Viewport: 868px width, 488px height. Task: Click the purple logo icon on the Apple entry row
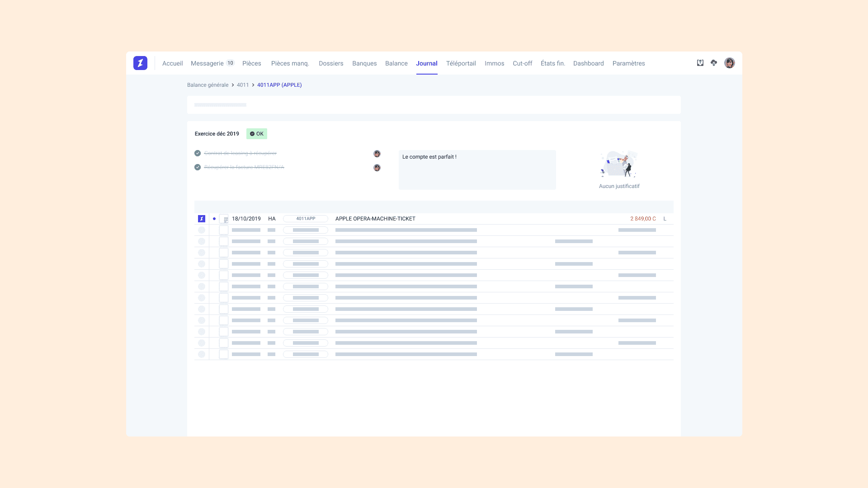(202, 219)
